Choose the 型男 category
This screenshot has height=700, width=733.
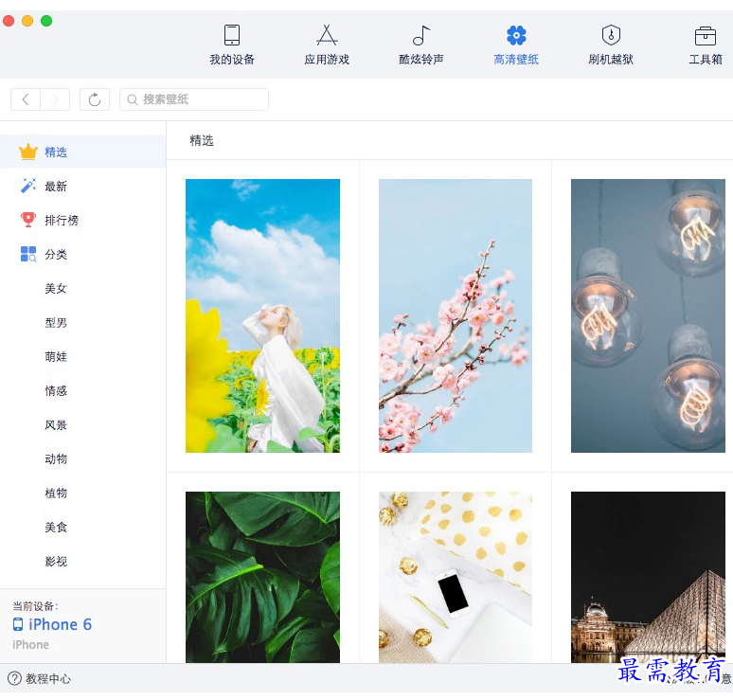click(x=56, y=322)
